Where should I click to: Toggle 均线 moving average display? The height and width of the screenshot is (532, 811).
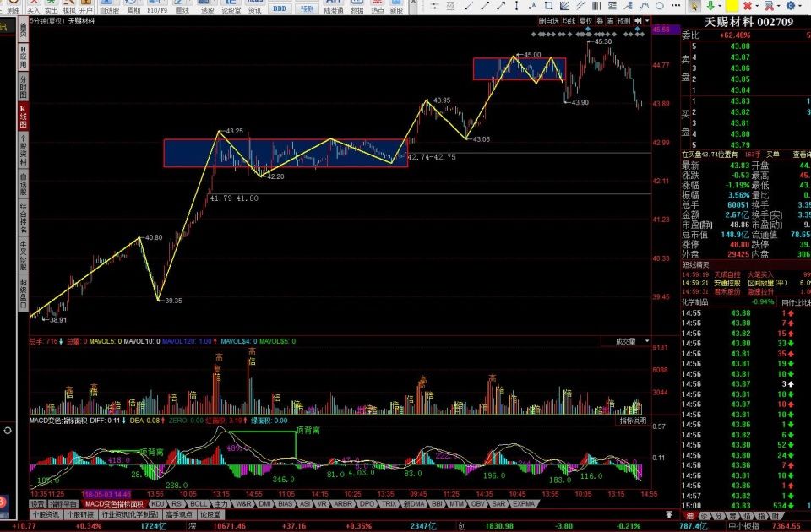(x=569, y=20)
